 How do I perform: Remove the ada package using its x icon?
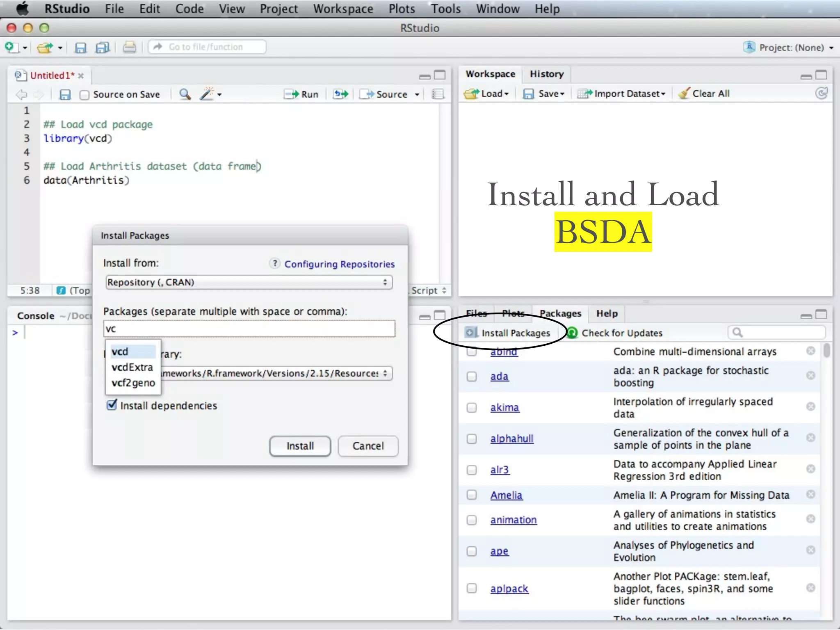[x=810, y=375]
